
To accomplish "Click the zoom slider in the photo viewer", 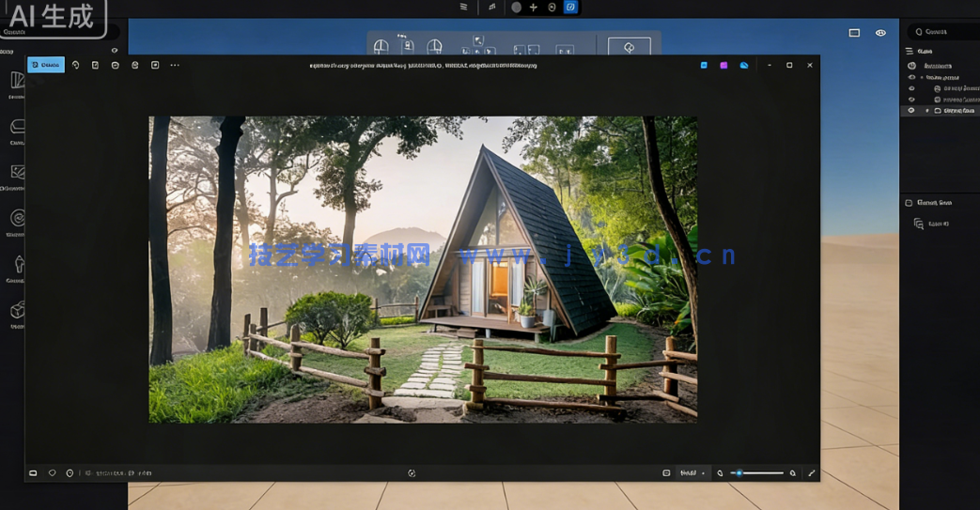I will tap(759, 473).
